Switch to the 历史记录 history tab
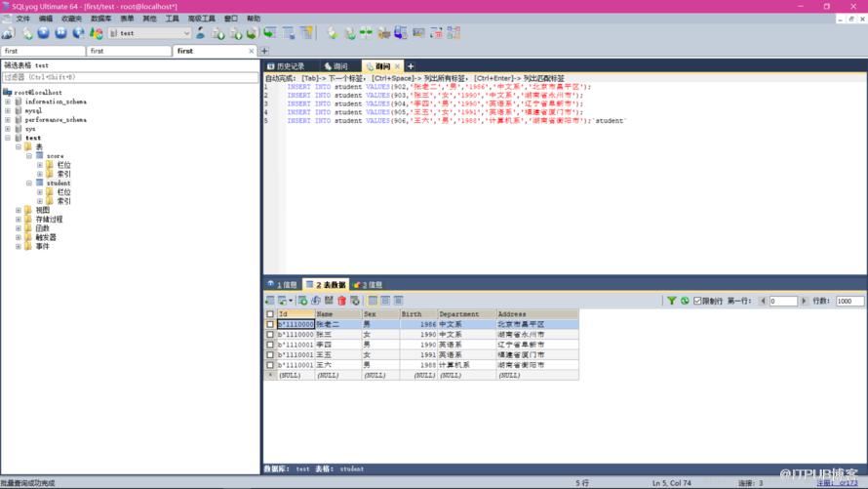Image resolution: width=868 pixels, height=489 pixels. 286,66
